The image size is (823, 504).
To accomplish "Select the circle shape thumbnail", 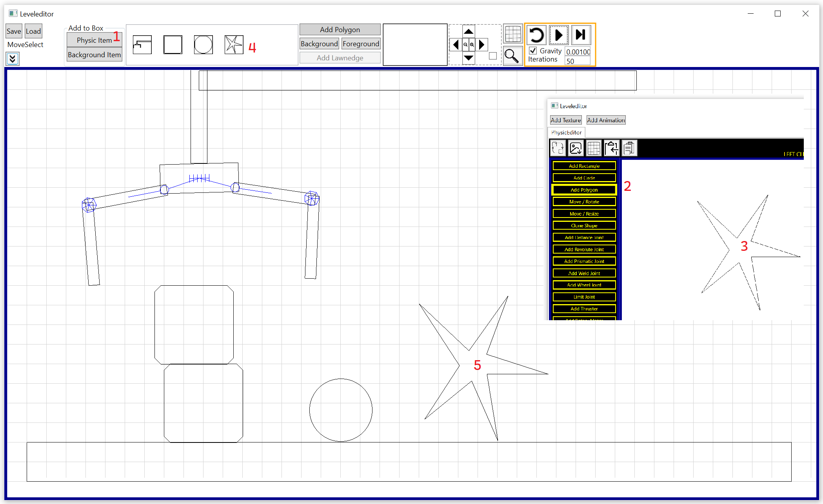I will (203, 45).
